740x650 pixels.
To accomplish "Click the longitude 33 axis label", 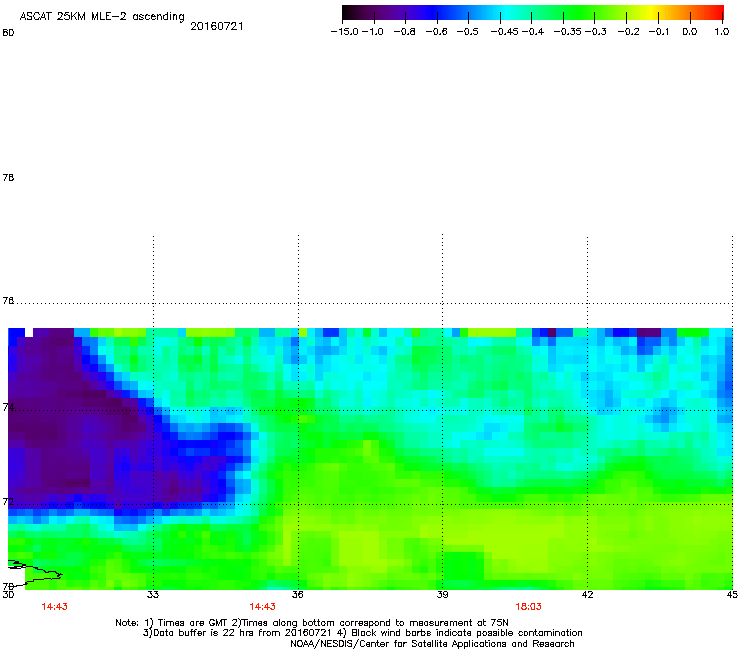I will click(153, 595).
